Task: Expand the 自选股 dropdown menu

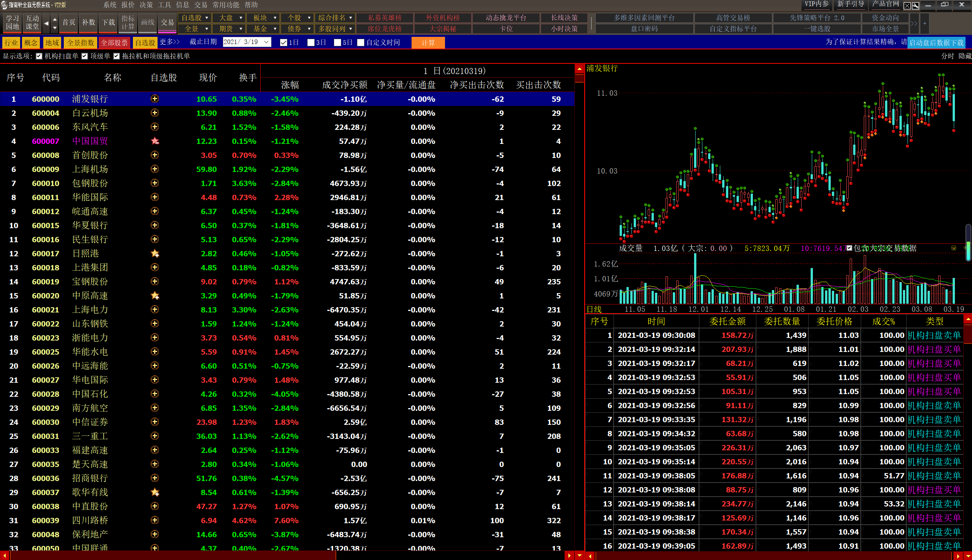Action: (x=207, y=18)
